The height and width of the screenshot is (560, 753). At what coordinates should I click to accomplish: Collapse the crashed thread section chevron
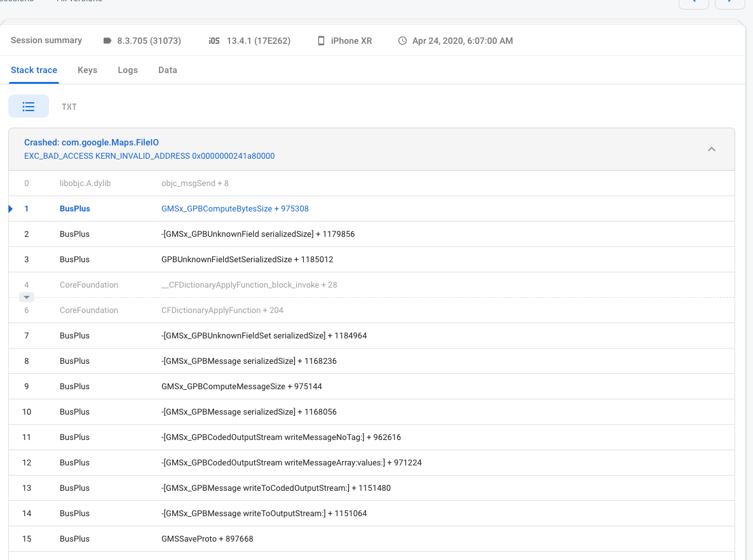point(712,149)
